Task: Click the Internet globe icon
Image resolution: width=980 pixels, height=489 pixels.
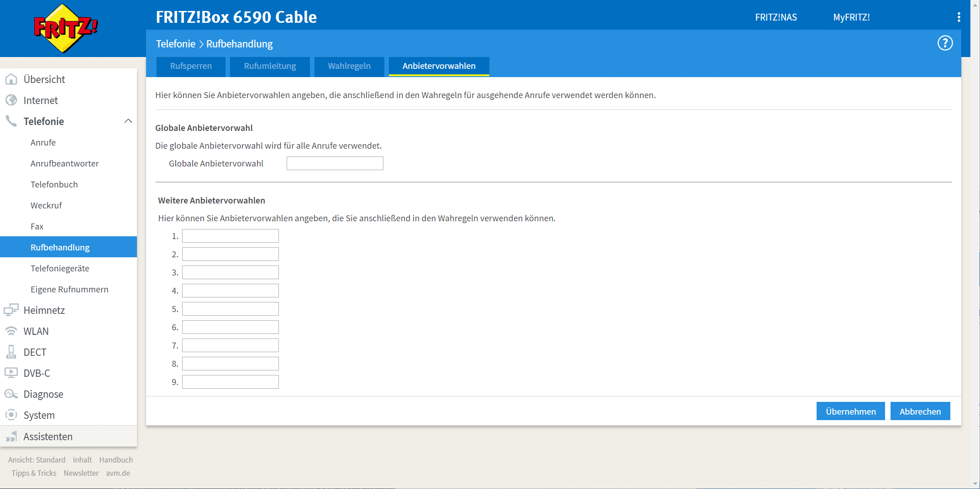Action: point(11,100)
